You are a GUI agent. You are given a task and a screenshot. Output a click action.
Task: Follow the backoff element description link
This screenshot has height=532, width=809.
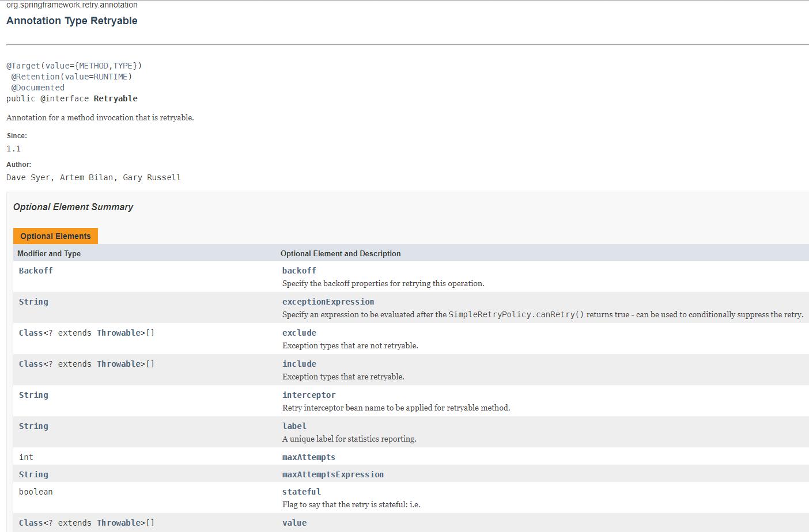pyautogui.click(x=298, y=270)
